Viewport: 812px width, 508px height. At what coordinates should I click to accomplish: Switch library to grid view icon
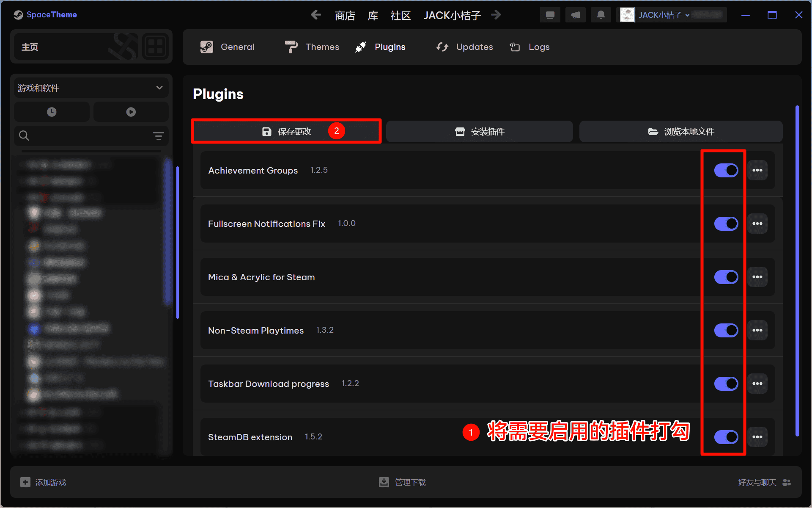click(x=155, y=47)
